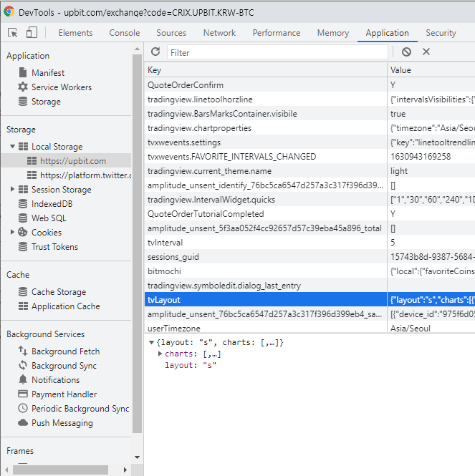This screenshot has height=476, width=475.
Task: Toggle the device toolbar icon
Action: pos(32,32)
